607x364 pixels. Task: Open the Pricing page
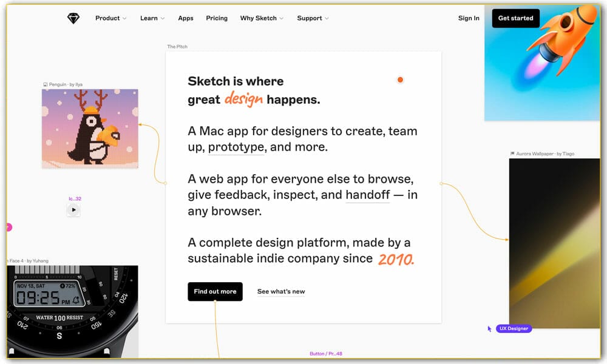(x=217, y=18)
